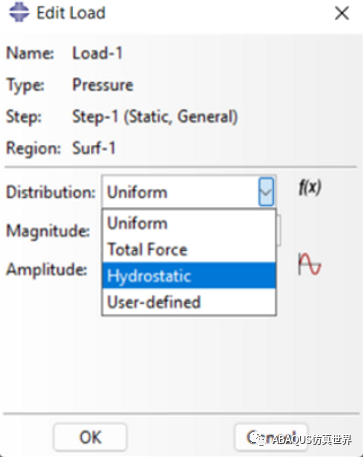Click the Distribution combo box showing Uniform
363x457 pixels.
(x=189, y=192)
